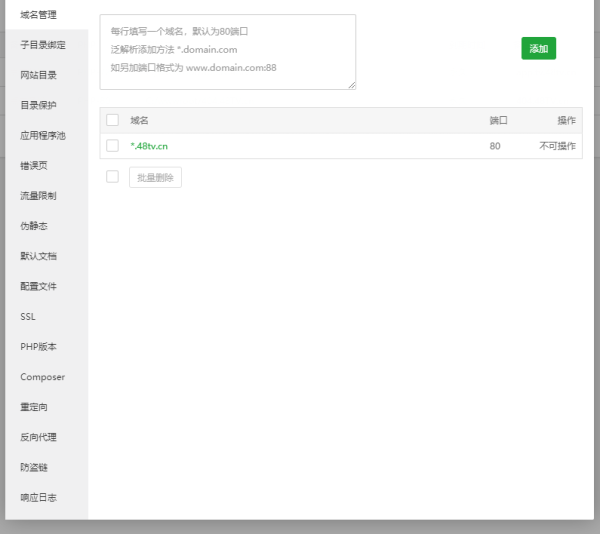Click the green 添加 button
600x534 pixels.
click(x=538, y=48)
